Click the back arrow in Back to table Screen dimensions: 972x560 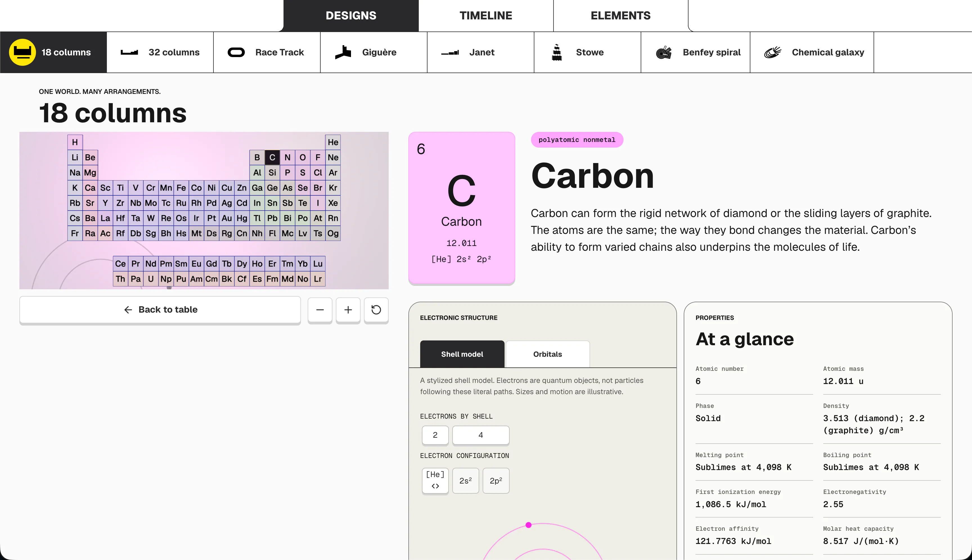point(128,310)
